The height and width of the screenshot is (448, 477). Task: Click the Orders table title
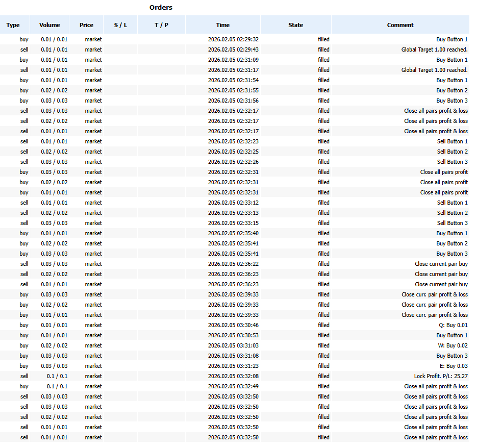click(161, 7)
